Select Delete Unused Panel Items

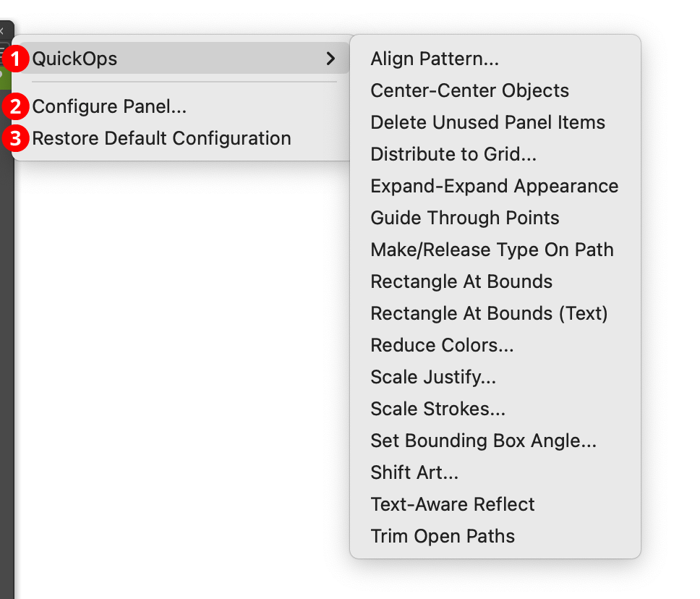(487, 122)
